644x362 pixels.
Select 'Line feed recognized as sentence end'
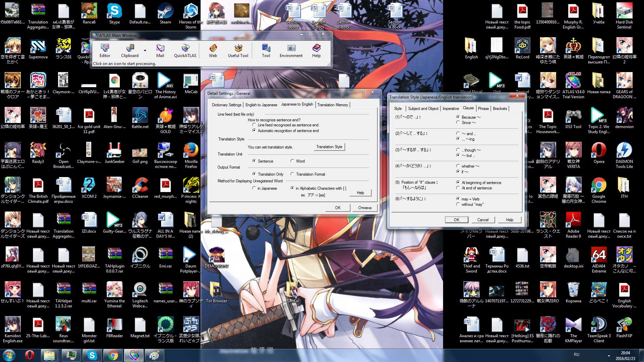(254, 125)
